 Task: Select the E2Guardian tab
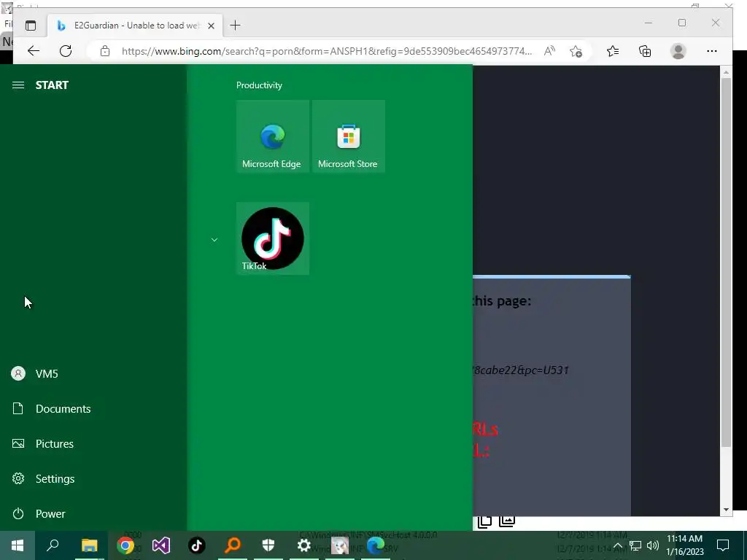point(134,26)
